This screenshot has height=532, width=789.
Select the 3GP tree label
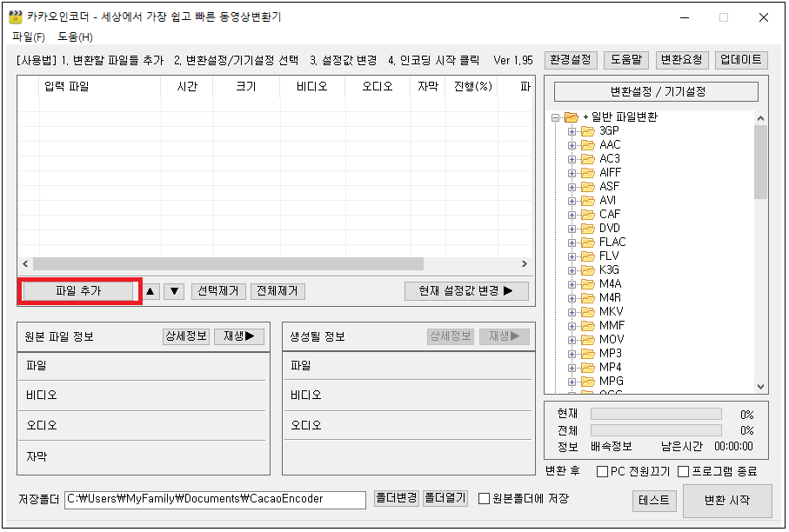pos(609,131)
